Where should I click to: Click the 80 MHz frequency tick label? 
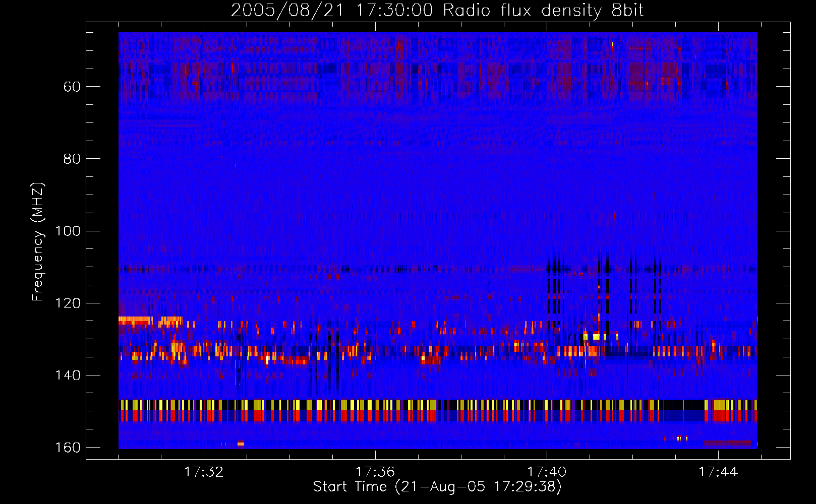[x=72, y=159]
